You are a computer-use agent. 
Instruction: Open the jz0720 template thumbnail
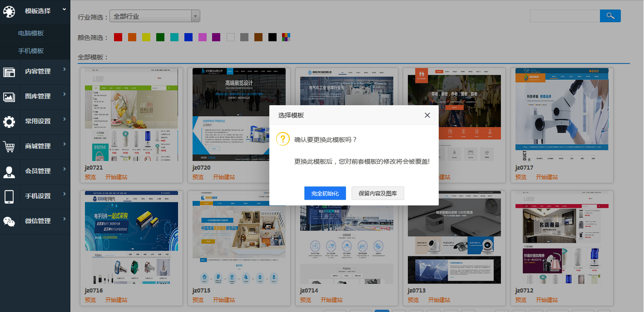click(239, 114)
